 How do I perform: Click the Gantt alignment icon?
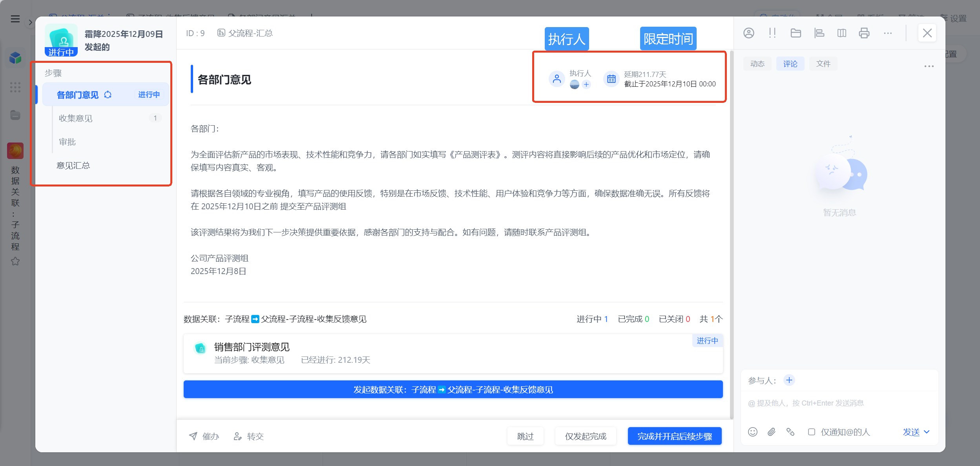tap(819, 33)
